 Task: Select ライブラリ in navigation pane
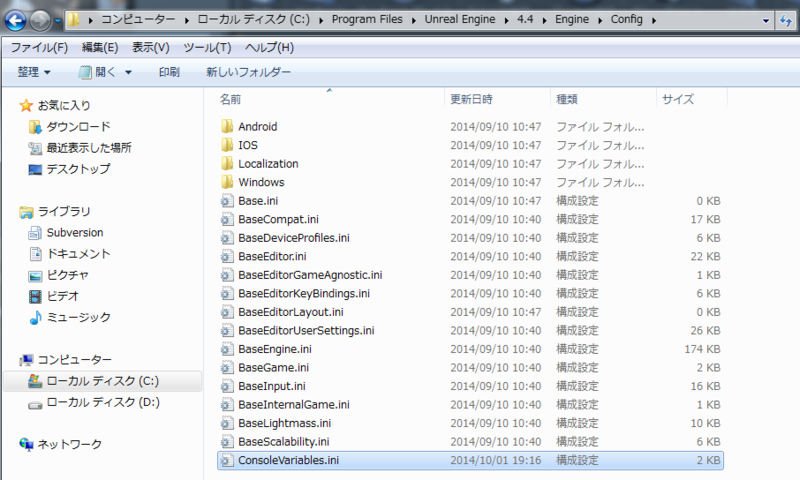[x=64, y=211]
